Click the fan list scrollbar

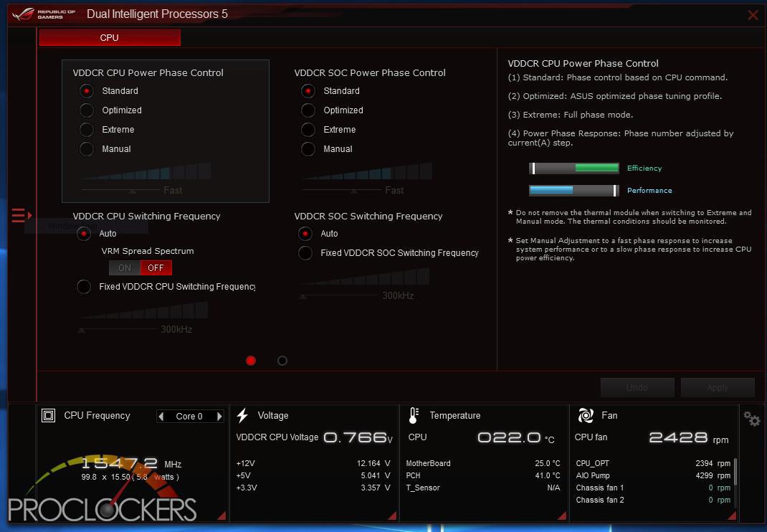735,472
